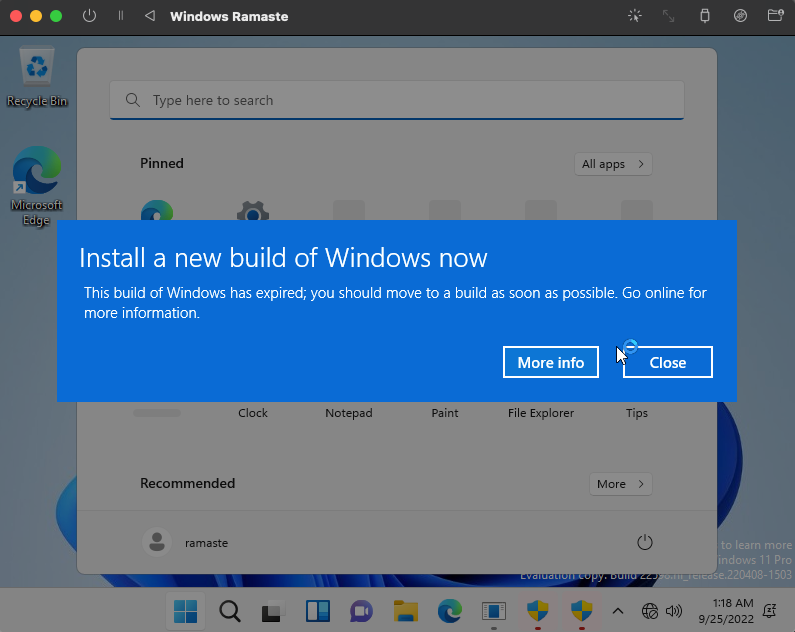The height and width of the screenshot is (632, 795).
Task: Open the second Windows Security shield taskbar icon
Action: [x=582, y=611]
